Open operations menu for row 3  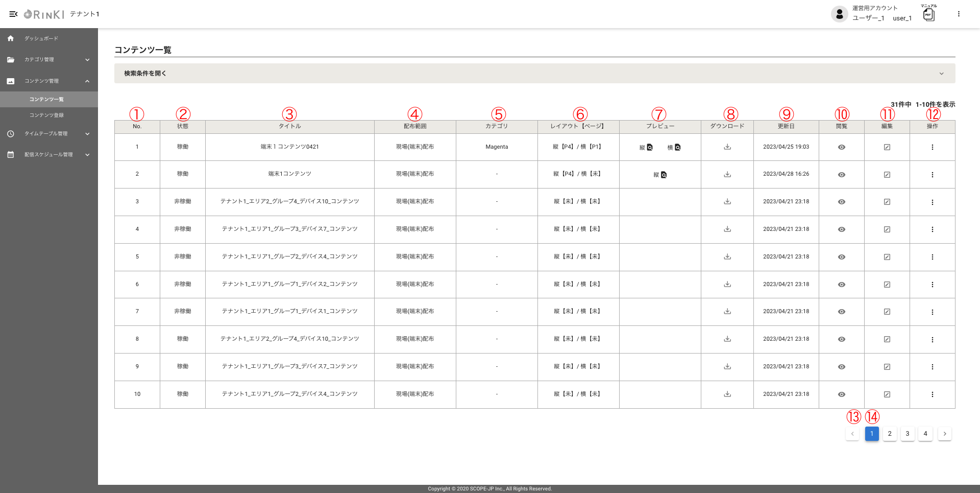click(x=932, y=202)
